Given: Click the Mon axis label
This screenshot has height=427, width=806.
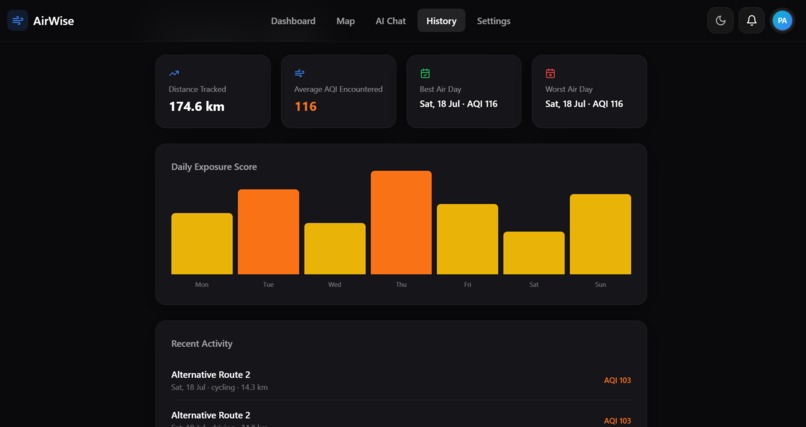Looking at the screenshot, I should tap(202, 284).
